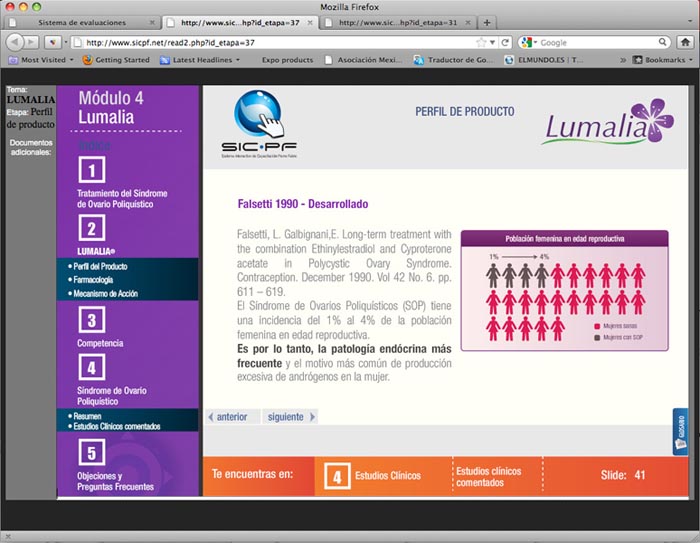Click Estudios clínicos comentados in footer
Viewport: 700px width, 543px height.
[x=488, y=477]
